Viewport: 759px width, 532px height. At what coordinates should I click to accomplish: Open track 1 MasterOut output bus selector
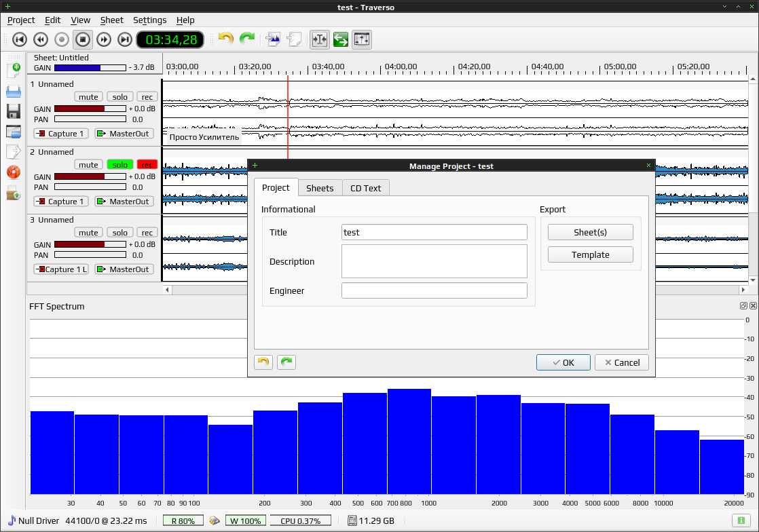tap(124, 134)
